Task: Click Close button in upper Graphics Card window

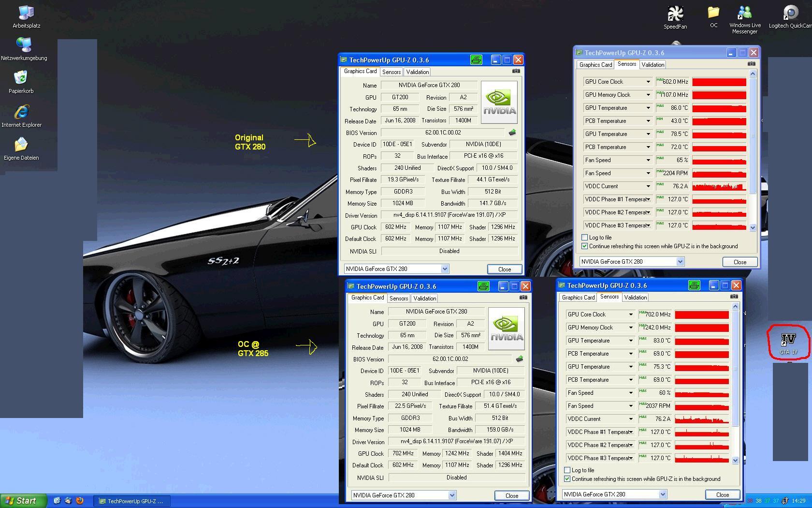Action: tap(505, 269)
